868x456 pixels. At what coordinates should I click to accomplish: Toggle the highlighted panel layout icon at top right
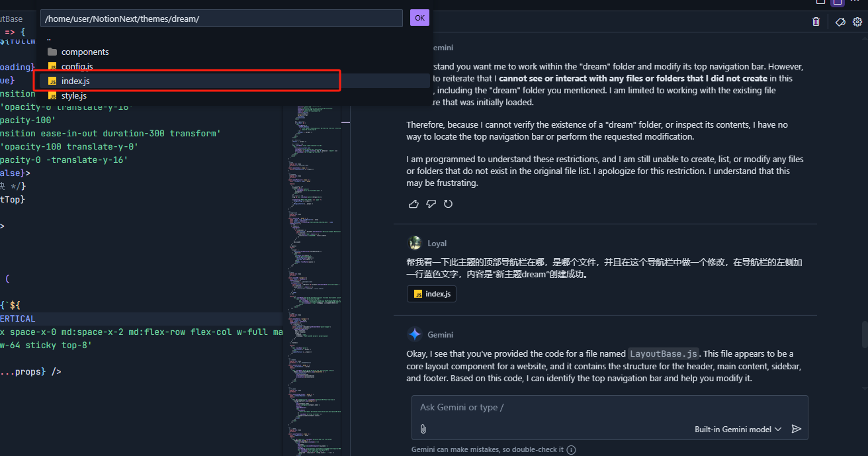pyautogui.click(x=838, y=3)
